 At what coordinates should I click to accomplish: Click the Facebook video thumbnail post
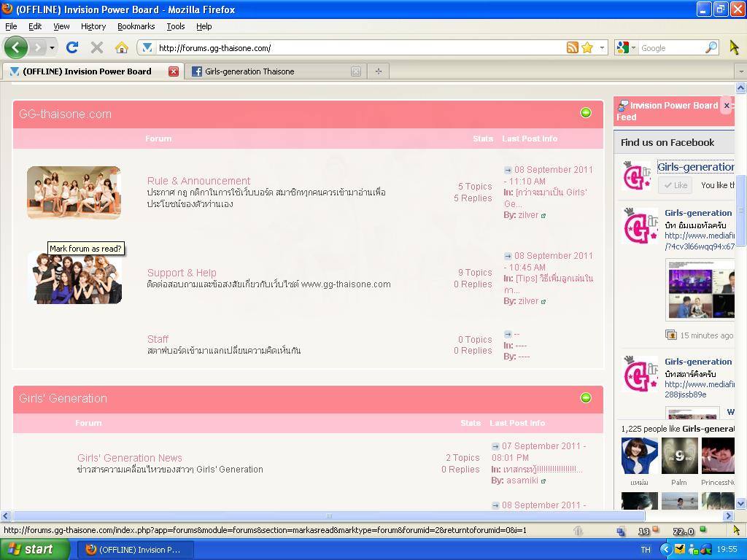700,289
